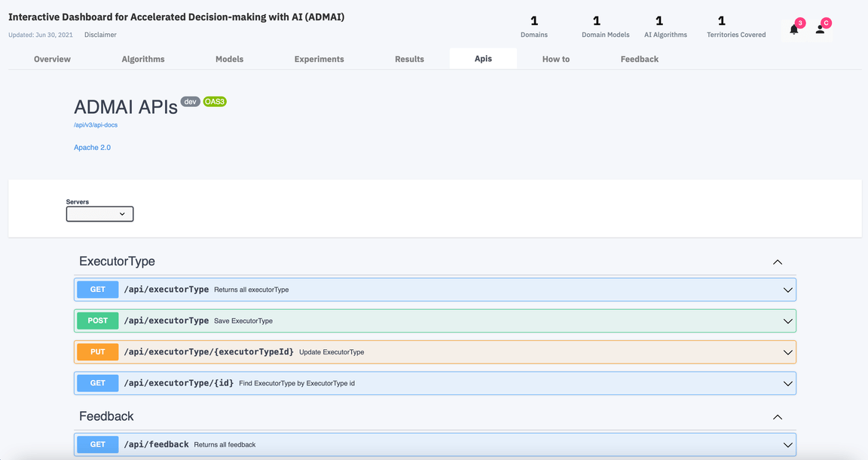Expand the GET /api/executorType endpoint row
Viewport: 868px width, 460px height.
(x=787, y=289)
